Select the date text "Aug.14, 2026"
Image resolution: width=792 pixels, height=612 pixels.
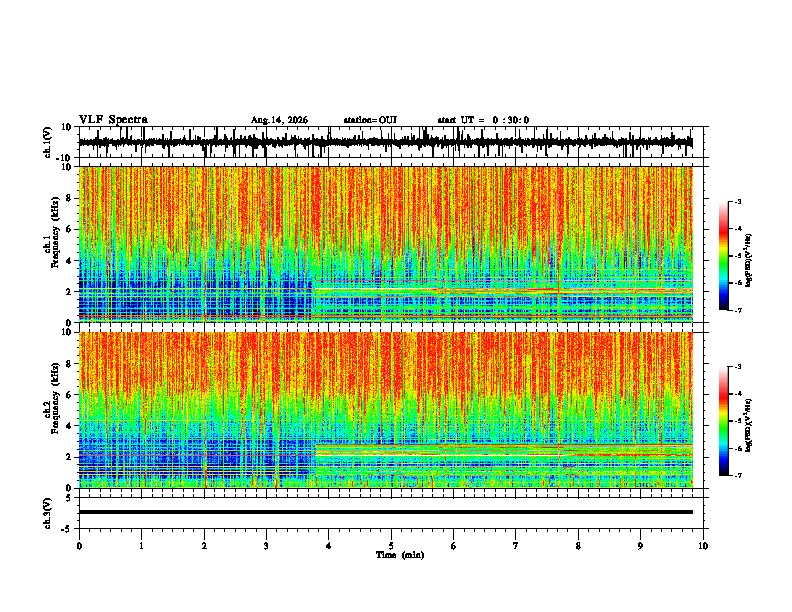tap(279, 120)
